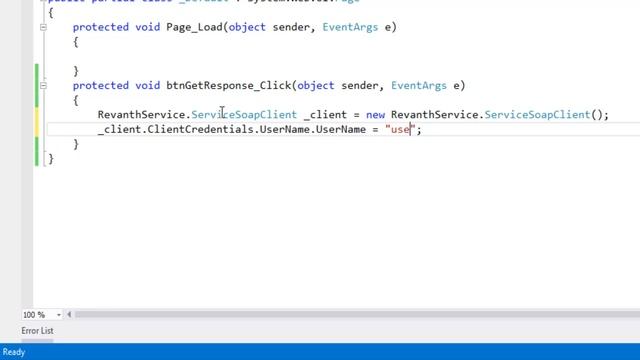This screenshot has width=640, height=360.
Task: Click the 100 % zoom value
Action: click(x=34, y=315)
